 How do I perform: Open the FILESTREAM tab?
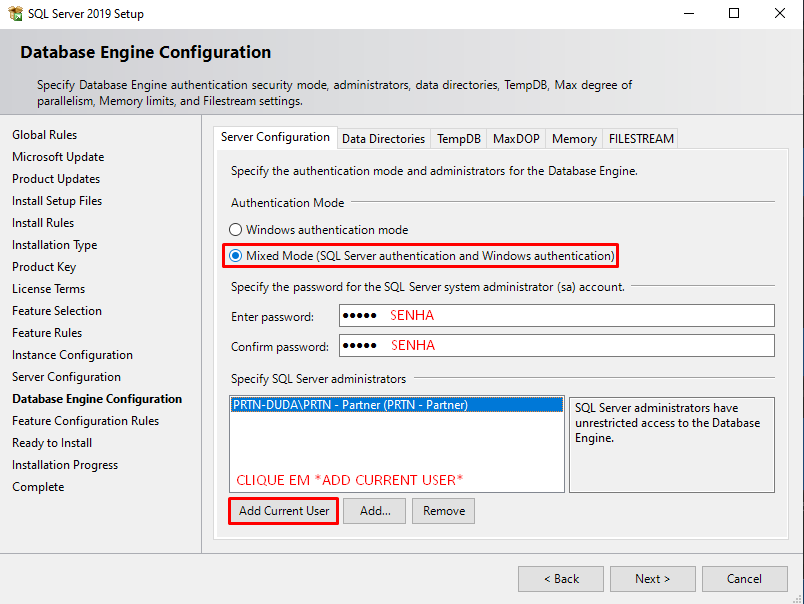641,139
